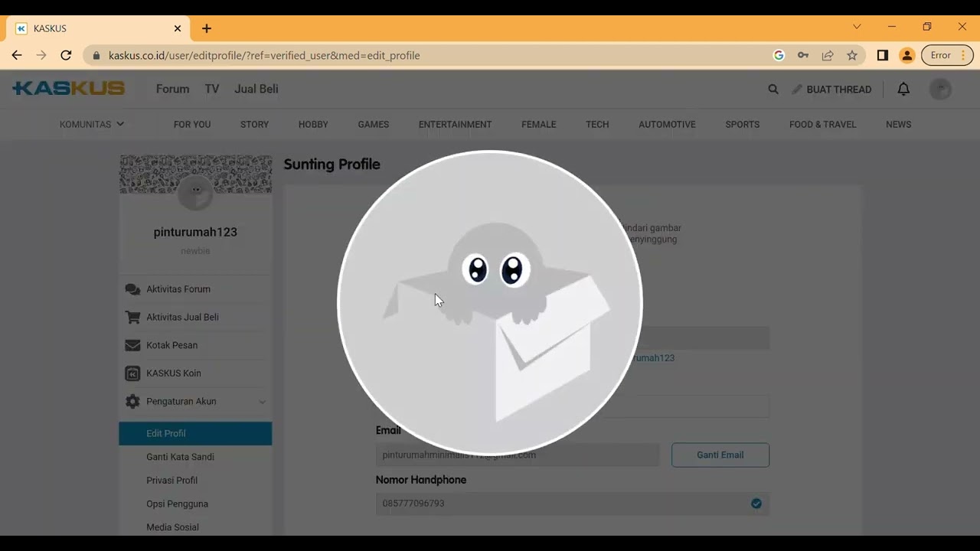Image resolution: width=980 pixels, height=551 pixels.
Task: Open a new browser tab
Action: tap(207, 28)
